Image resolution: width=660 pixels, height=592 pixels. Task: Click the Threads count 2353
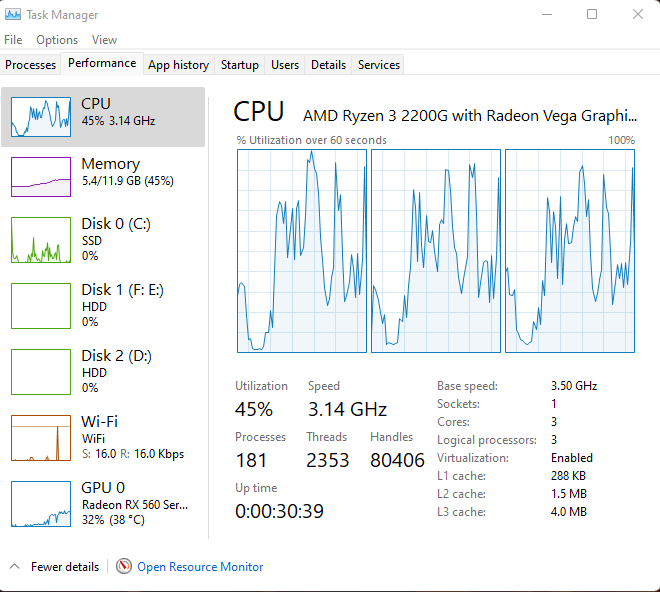point(327,460)
